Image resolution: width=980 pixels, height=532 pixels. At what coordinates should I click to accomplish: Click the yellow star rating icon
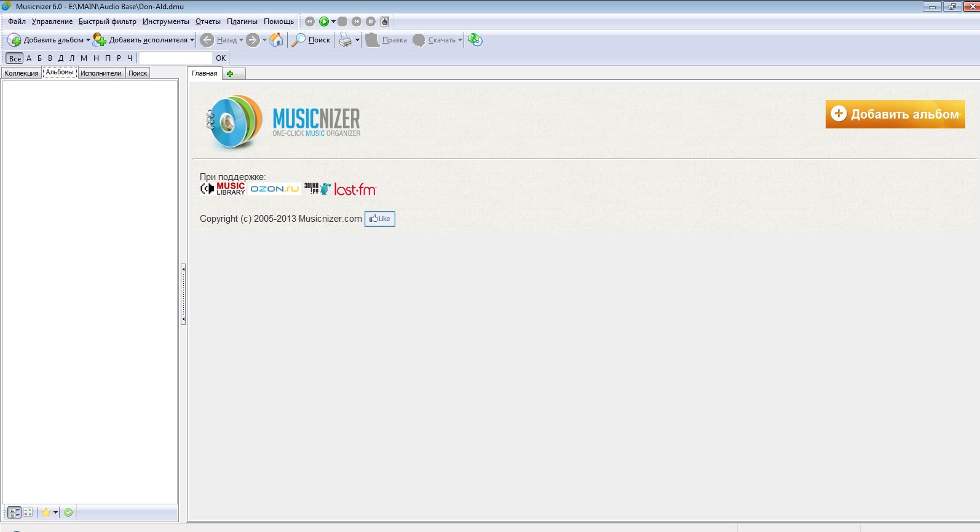pyautogui.click(x=46, y=512)
